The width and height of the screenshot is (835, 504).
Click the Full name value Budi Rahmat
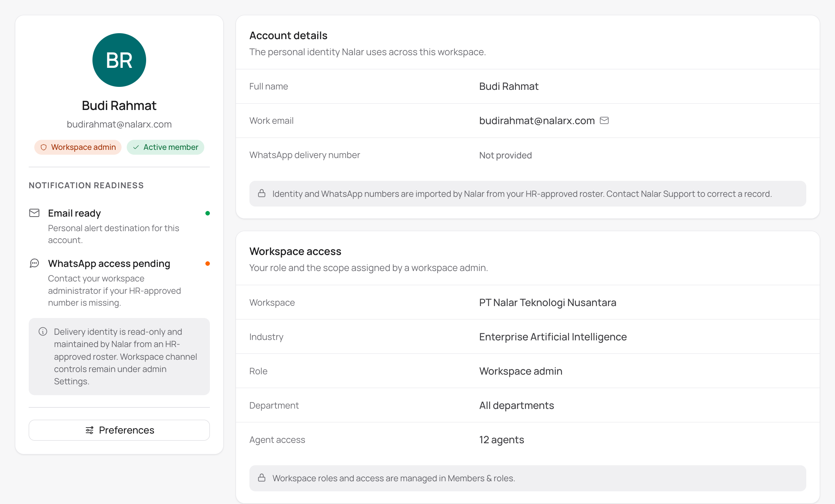tap(509, 86)
